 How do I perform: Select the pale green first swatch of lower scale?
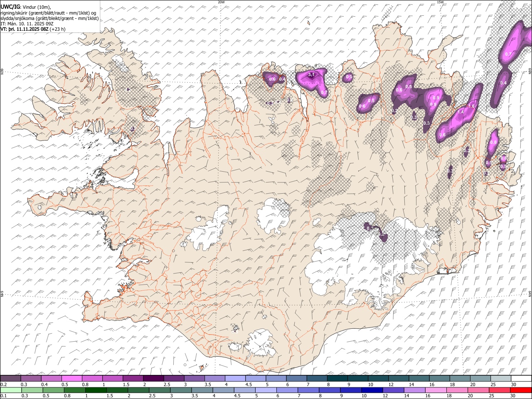pyautogui.click(x=11, y=390)
